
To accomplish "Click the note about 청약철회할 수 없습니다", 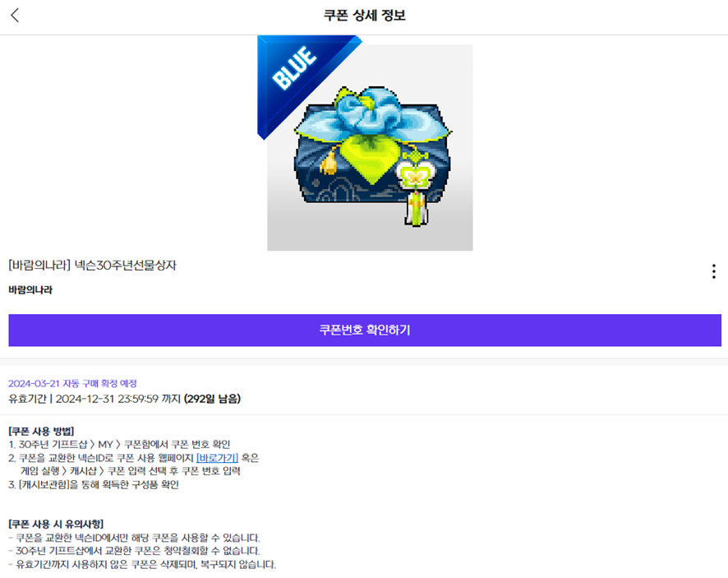I will click(x=134, y=551).
